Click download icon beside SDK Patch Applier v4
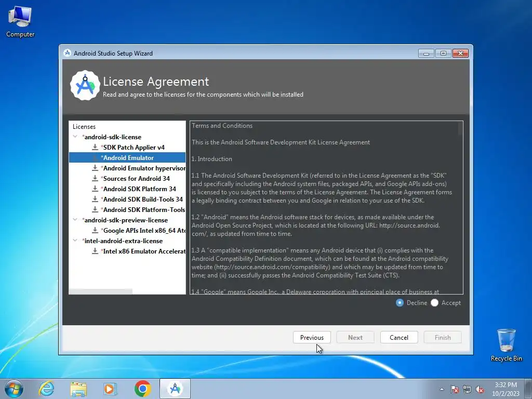 95,147
